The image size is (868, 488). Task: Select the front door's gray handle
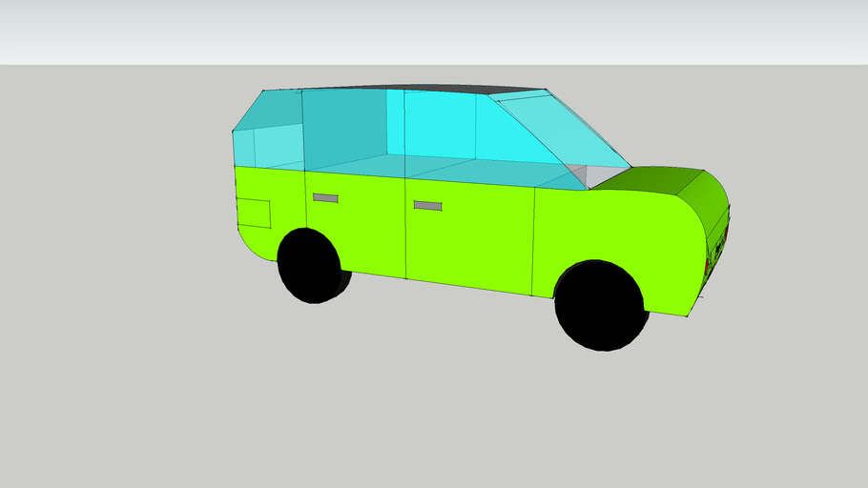(427, 206)
